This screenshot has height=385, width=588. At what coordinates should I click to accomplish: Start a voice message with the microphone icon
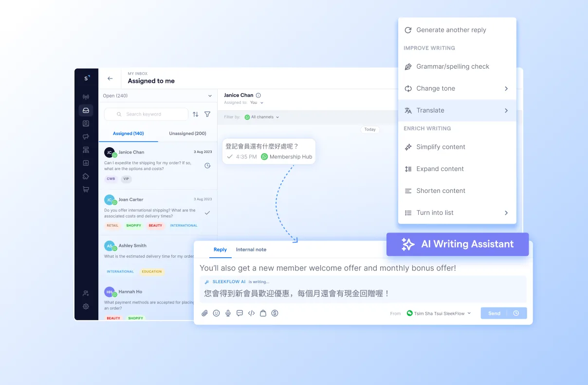228,313
